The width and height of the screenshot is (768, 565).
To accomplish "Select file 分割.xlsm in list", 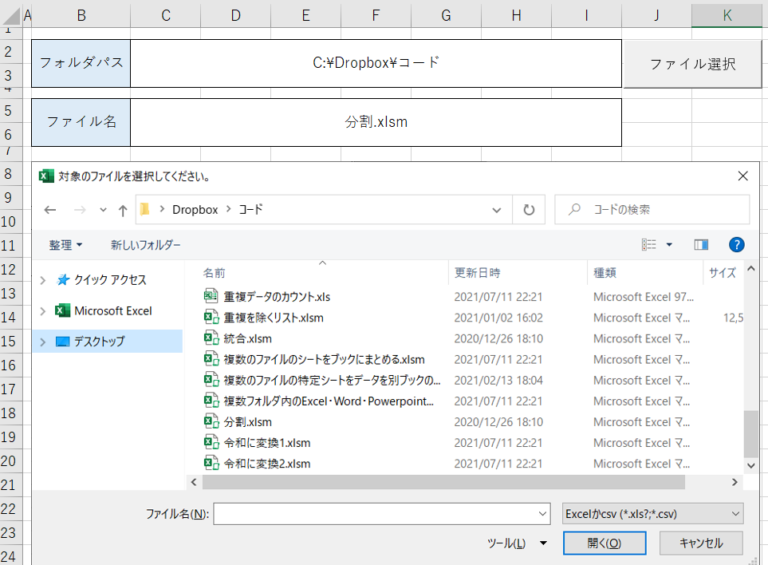I will 247,422.
